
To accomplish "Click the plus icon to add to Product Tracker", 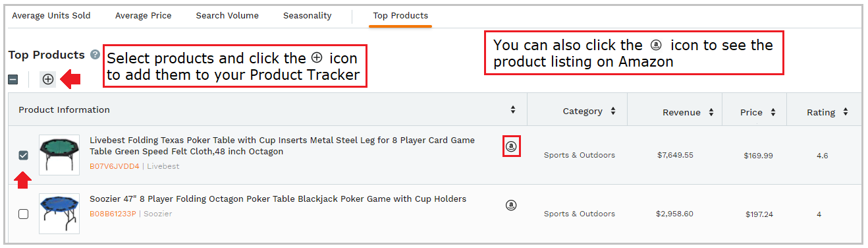I will pos(48,79).
